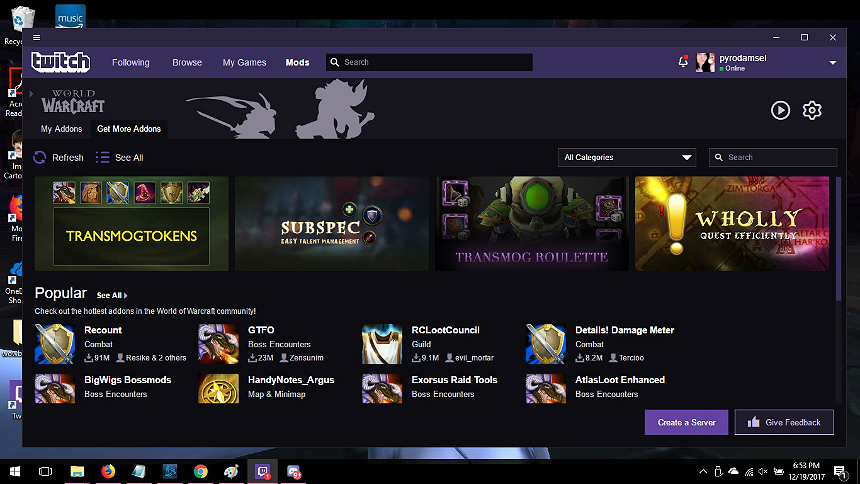This screenshot has height=484, width=860.
Task: Click the Refresh addons icon
Action: click(39, 157)
